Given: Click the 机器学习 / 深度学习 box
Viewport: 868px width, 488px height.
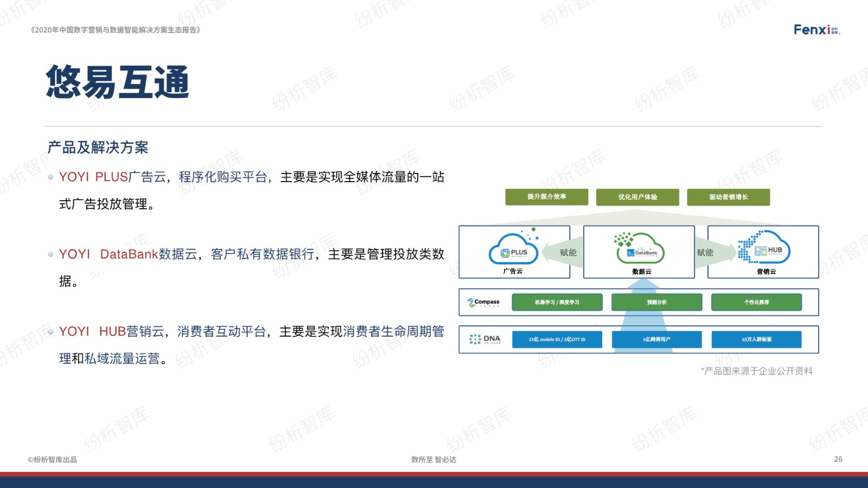Looking at the screenshot, I should 557,302.
